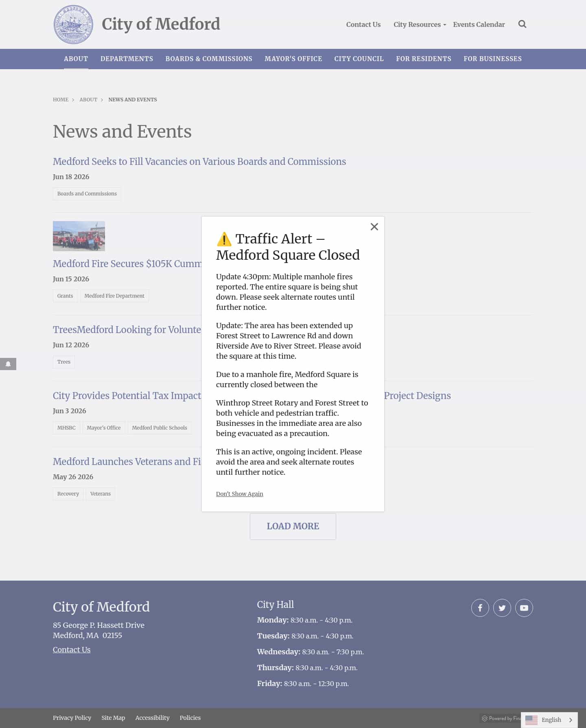Click the Medford Public Schools tag
The image size is (586, 728).
pos(160,428)
